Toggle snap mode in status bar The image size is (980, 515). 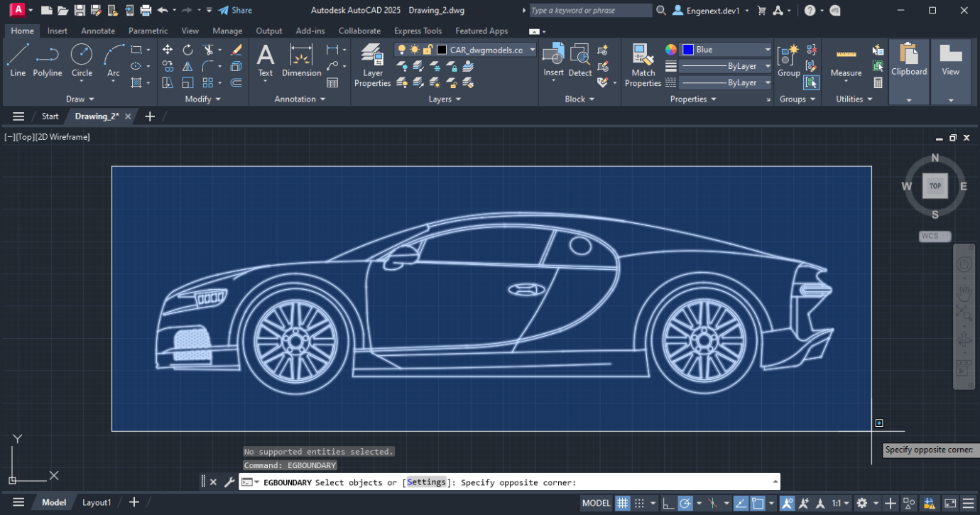coord(640,503)
